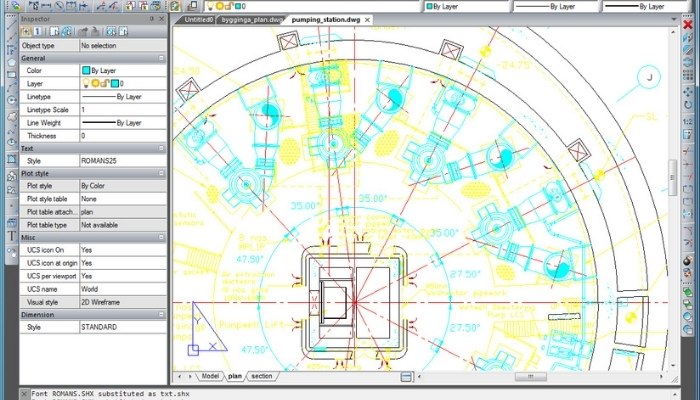Click layout tabs scroll-left arrow
This screenshot has height=400, width=700.
coord(180,377)
